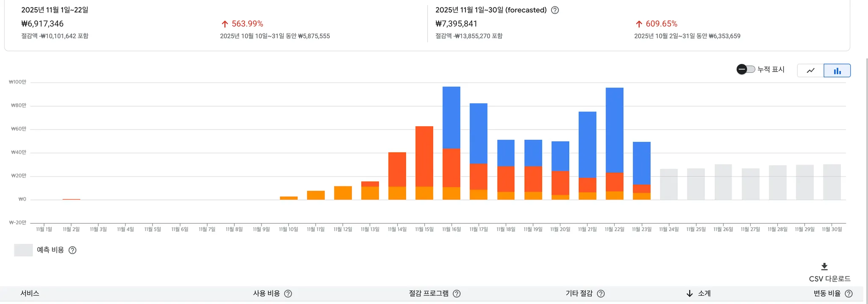Toggle the 누적 표시 cumulative switch

click(746, 69)
